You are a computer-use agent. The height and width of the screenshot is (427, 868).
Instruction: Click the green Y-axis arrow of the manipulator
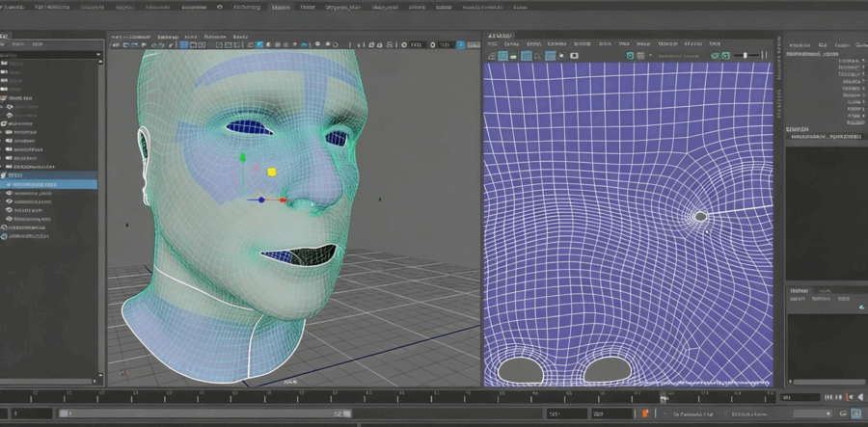(243, 157)
